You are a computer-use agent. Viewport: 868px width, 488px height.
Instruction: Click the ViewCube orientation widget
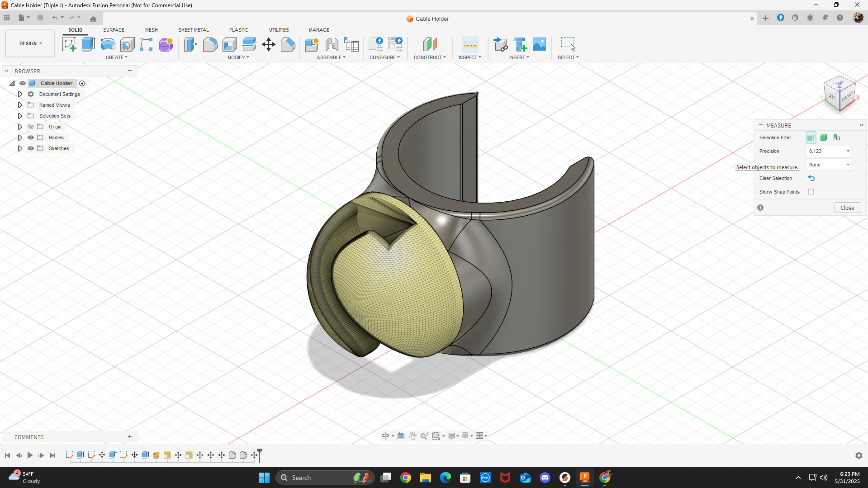click(840, 94)
